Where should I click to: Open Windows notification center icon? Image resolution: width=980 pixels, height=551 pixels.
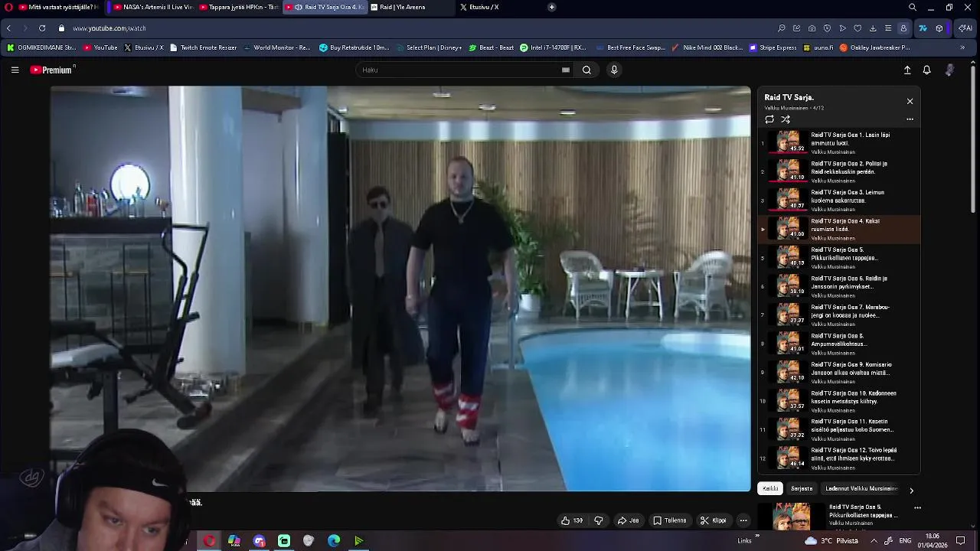[961, 540]
